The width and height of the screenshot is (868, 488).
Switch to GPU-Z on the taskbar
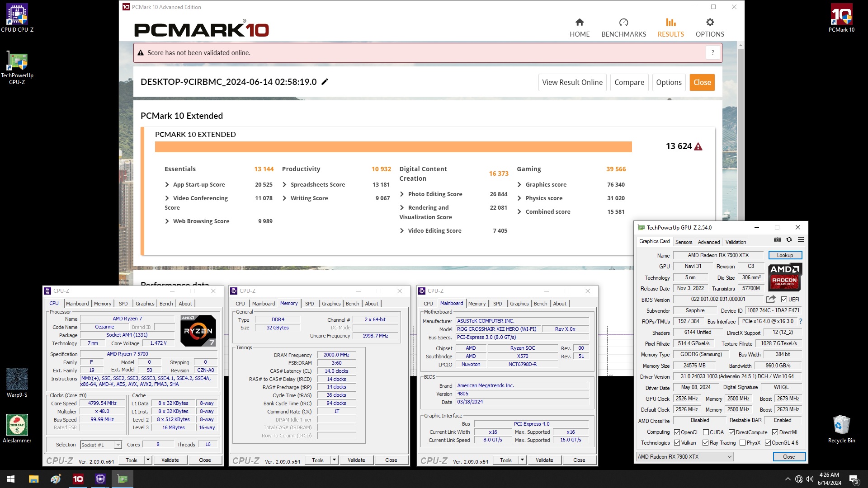[123, 479]
